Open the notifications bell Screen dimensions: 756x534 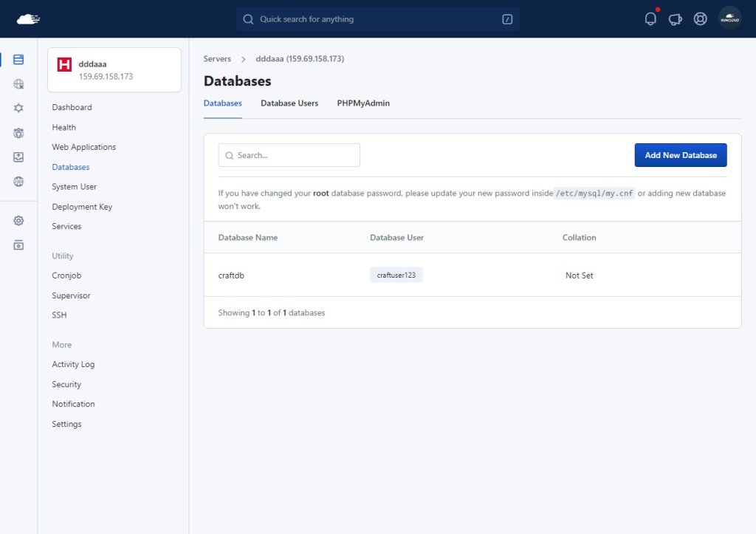pyautogui.click(x=650, y=18)
